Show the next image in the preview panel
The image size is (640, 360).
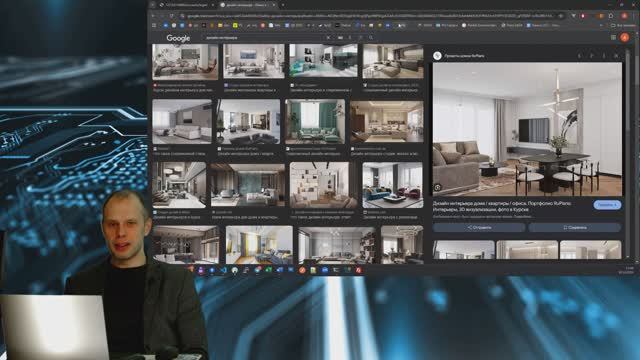[x=592, y=56]
